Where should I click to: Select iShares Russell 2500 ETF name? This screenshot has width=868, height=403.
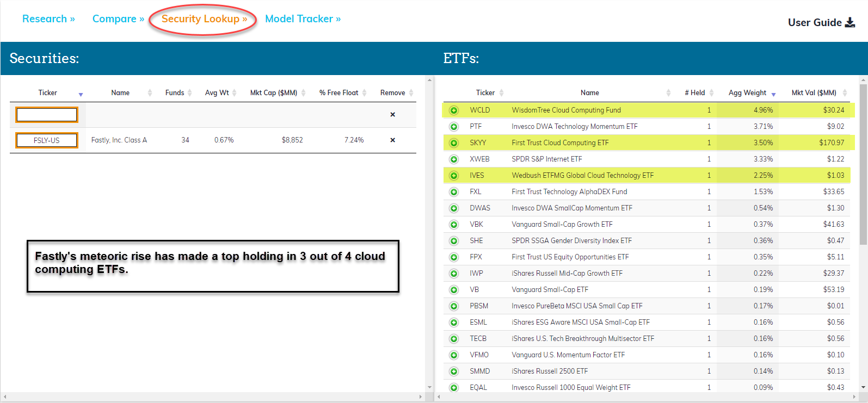pos(550,371)
